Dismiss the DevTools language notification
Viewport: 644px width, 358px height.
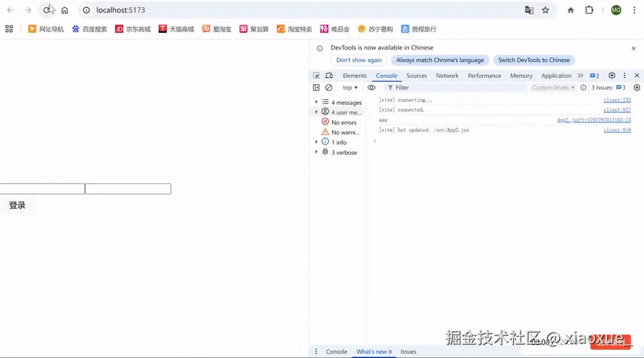coord(633,48)
